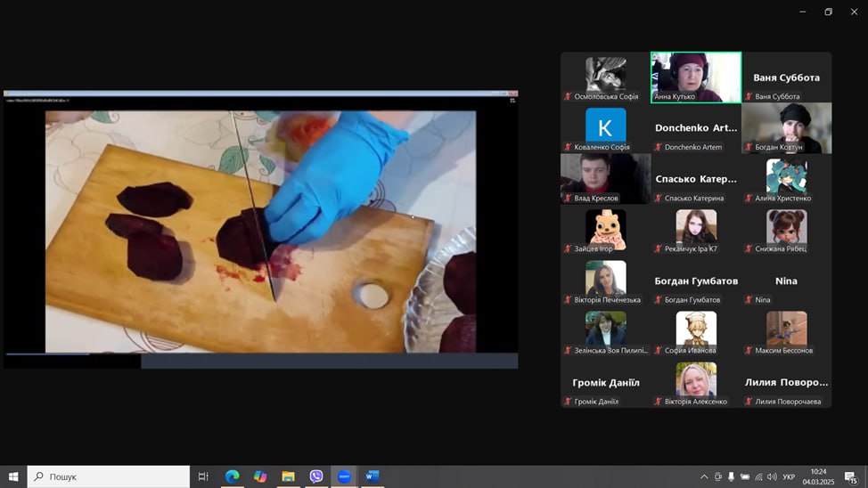Select Богдан Ковтун's video tile
868x488 pixels.
pyautogui.click(x=786, y=127)
